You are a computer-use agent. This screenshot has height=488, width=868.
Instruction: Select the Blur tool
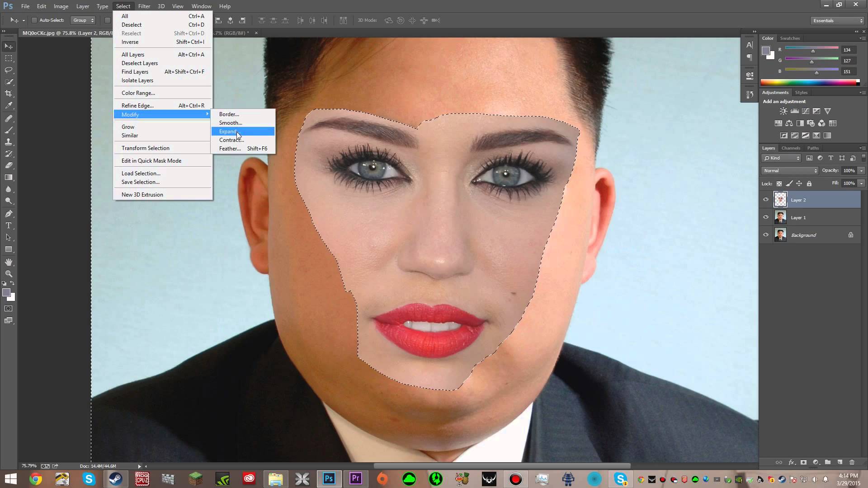9,189
